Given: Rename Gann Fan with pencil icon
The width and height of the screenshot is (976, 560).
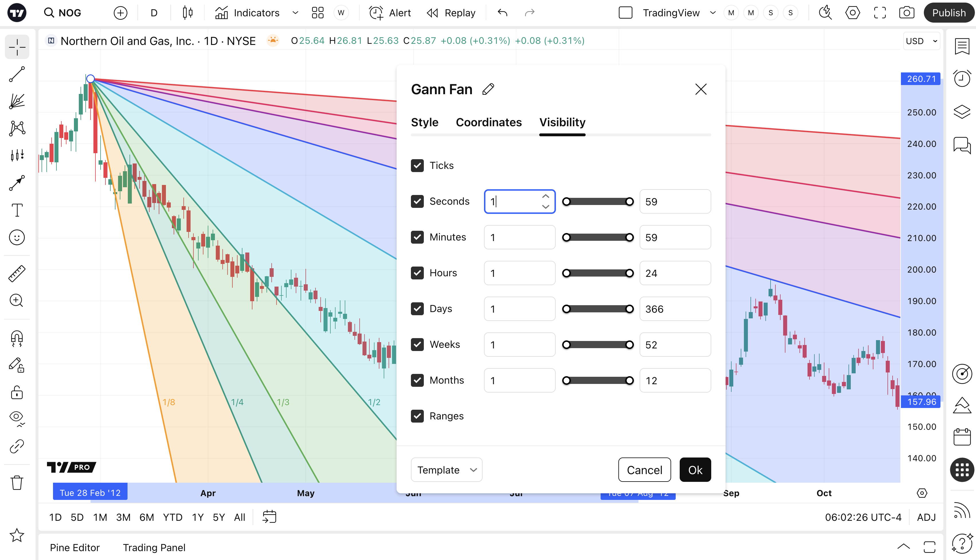Looking at the screenshot, I should (488, 89).
